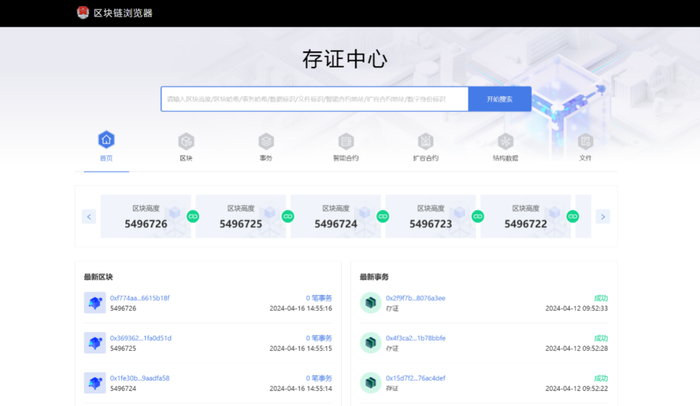Open block height card 5496726
Image resolution: width=700 pixels, height=406 pixels.
[x=146, y=217]
